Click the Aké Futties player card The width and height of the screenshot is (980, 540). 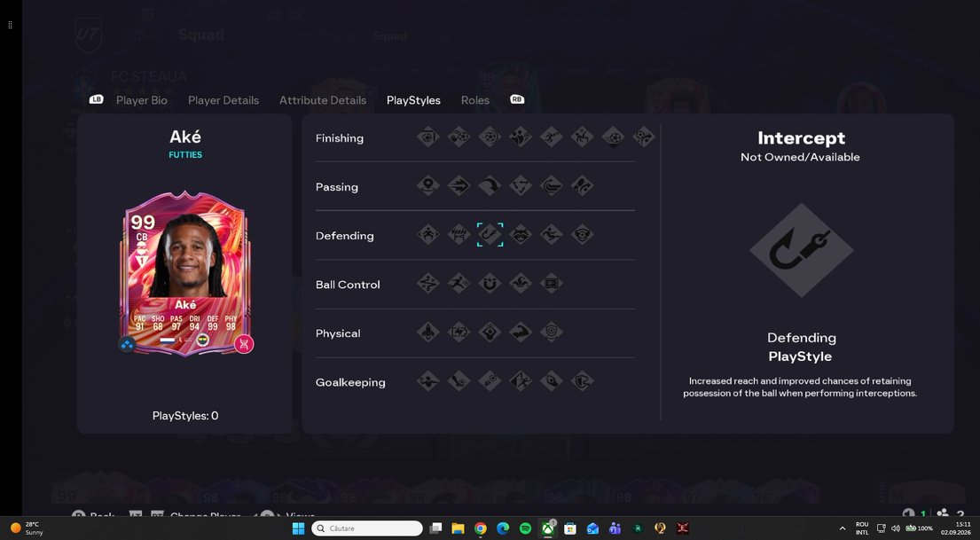coord(185,273)
